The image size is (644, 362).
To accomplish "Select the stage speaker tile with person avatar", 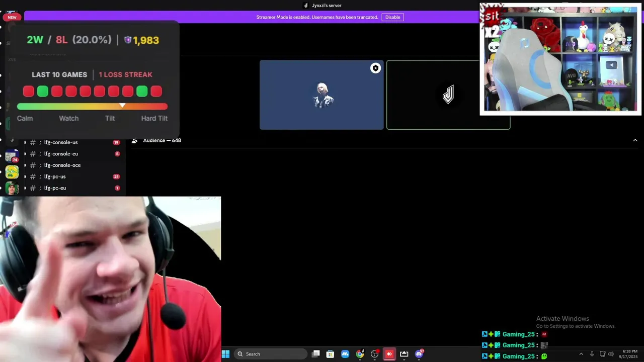I will 321,95.
